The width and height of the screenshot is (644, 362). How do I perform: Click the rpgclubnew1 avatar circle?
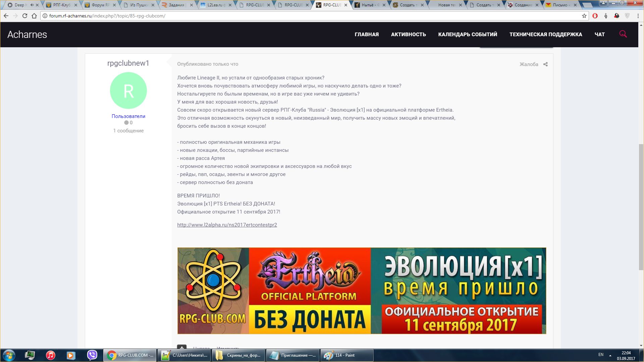pos(128,90)
